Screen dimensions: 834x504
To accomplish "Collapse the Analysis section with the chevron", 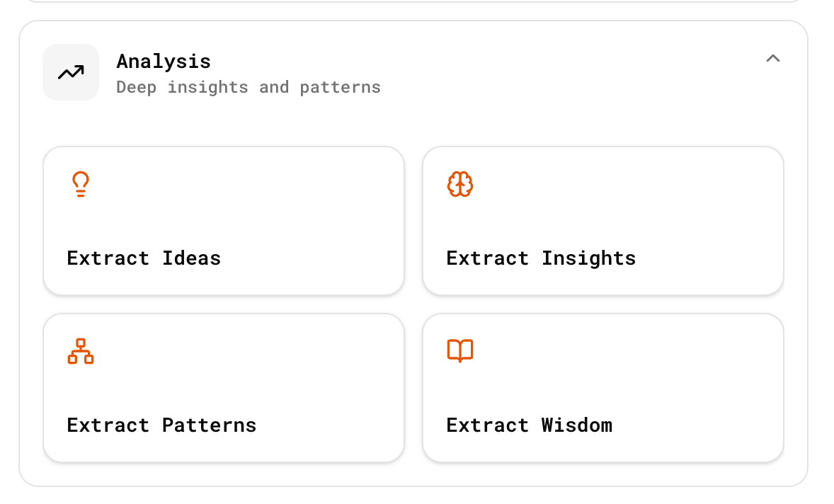I will click(x=773, y=59).
